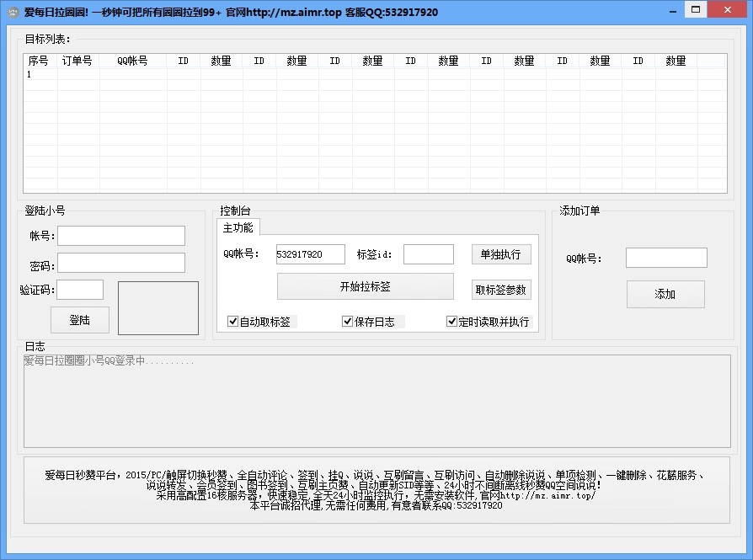This screenshot has width=753, height=560.
Task: Click the 标签id input field
Action: (428, 254)
